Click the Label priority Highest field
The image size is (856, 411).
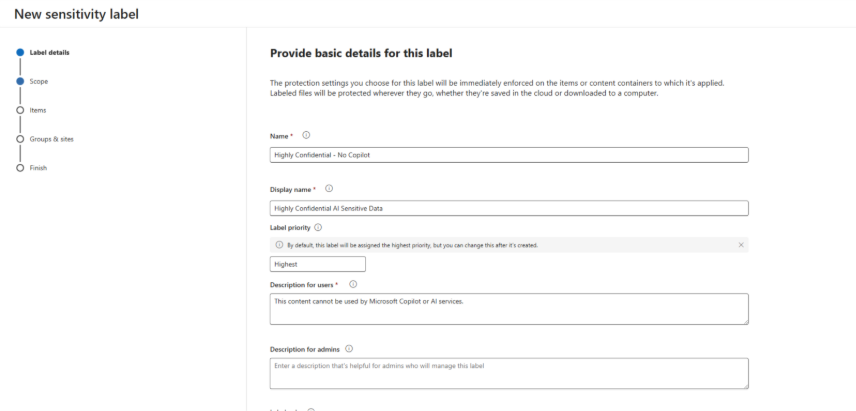[x=318, y=264]
